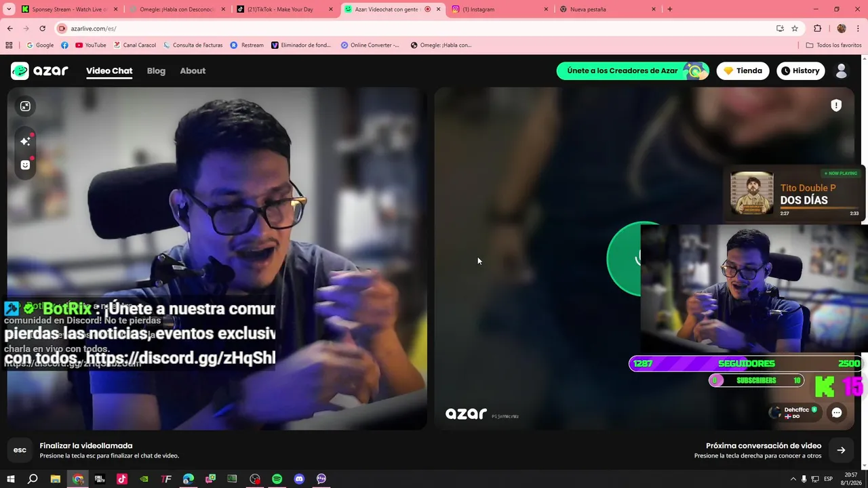Open Windows Start menu
The height and width of the screenshot is (488, 868).
[x=10, y=479]
